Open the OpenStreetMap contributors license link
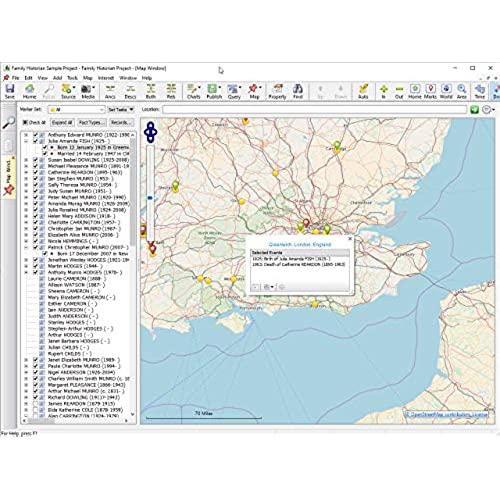The width and height of the screenshot is (500, 500). pyautogui.click(x=446, y=414)
